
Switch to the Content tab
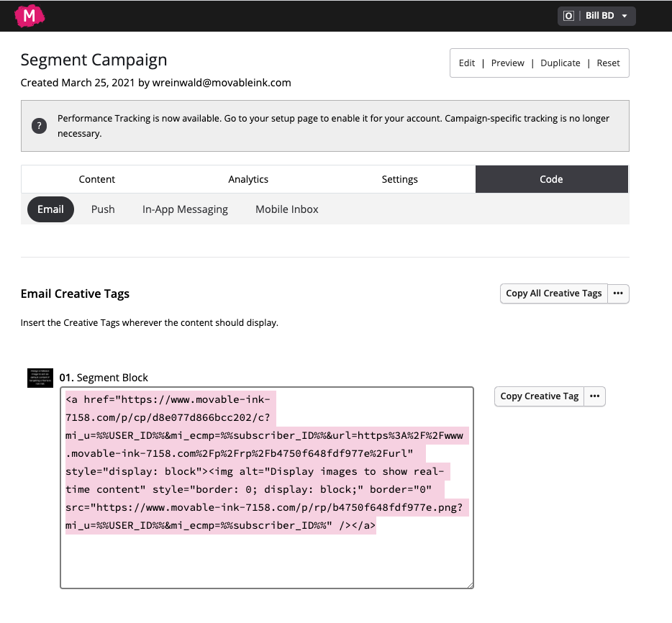coord(97,179)
